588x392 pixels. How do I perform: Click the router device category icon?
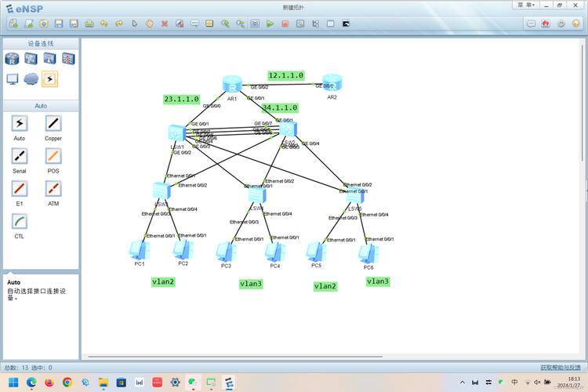click(x=12, y=59)
